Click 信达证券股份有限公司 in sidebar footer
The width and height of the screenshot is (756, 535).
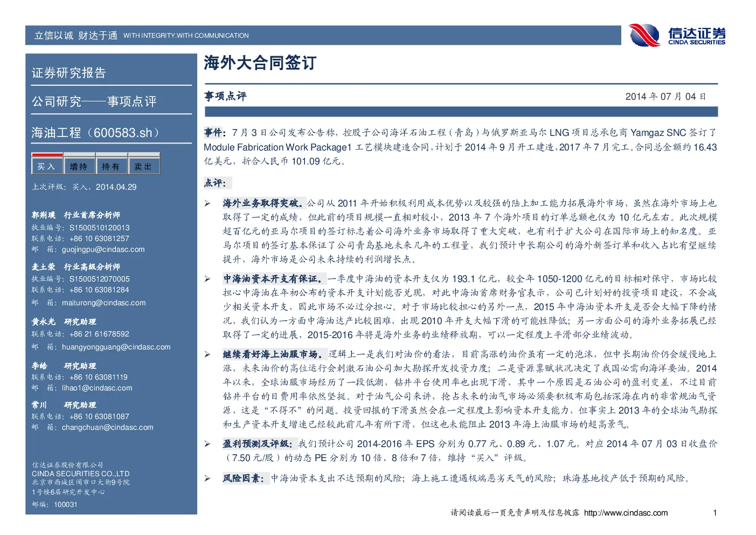click(x=67, y=465)
